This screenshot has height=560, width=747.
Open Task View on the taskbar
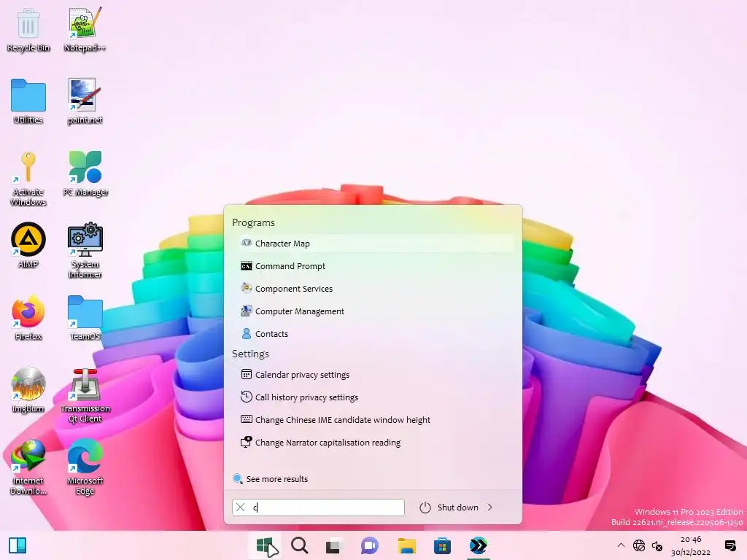(333, 545)
